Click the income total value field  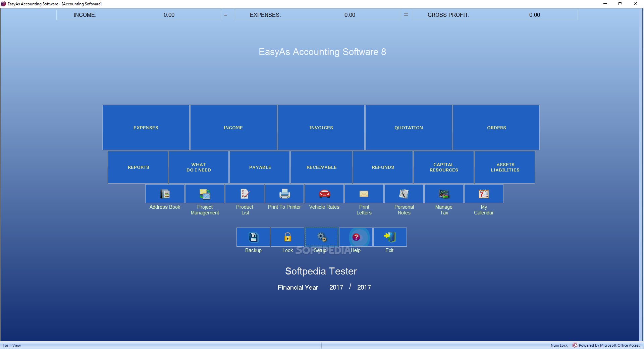[169, 15]
